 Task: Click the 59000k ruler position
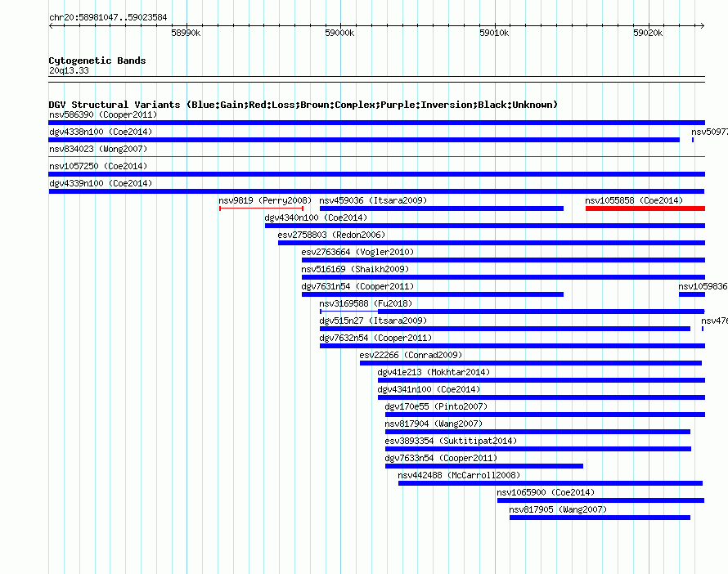[x=339, y=33]
